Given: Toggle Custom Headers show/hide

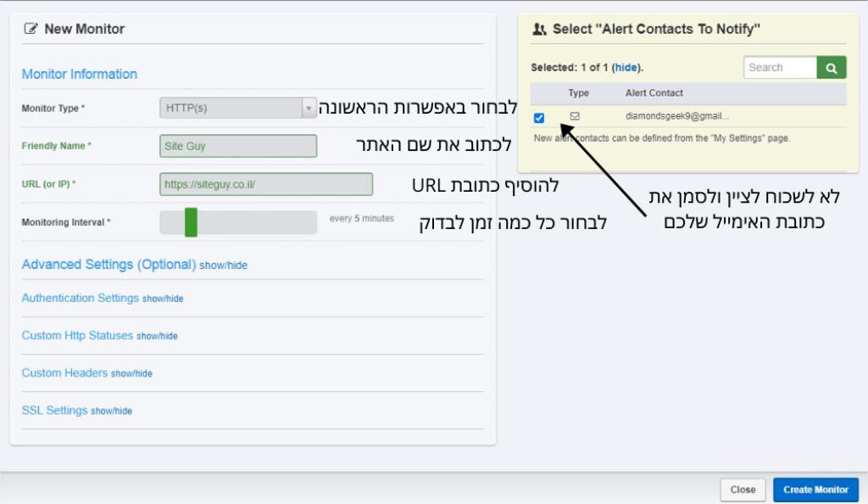Looking at the screenshot, I should coord(131,374).
